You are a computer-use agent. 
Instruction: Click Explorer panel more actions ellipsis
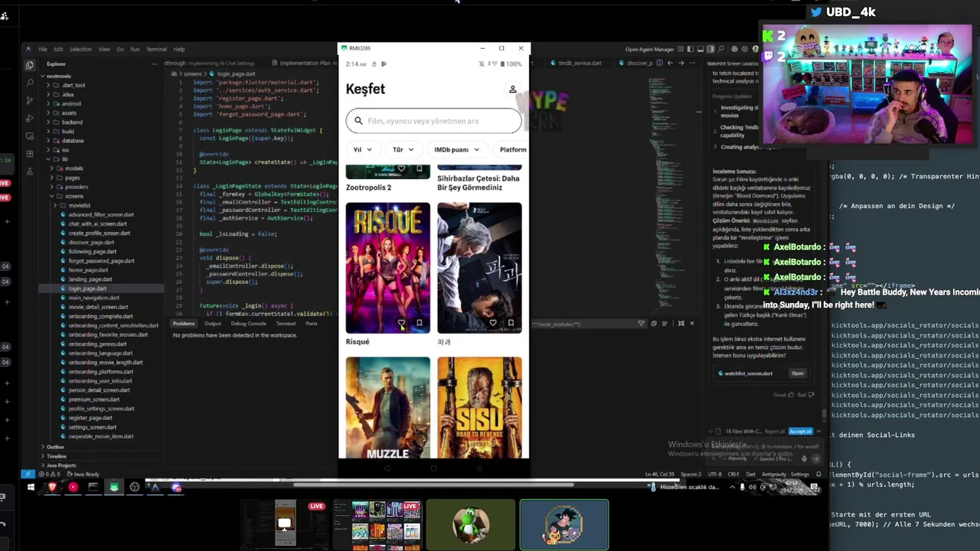click(x=155, y=64)
